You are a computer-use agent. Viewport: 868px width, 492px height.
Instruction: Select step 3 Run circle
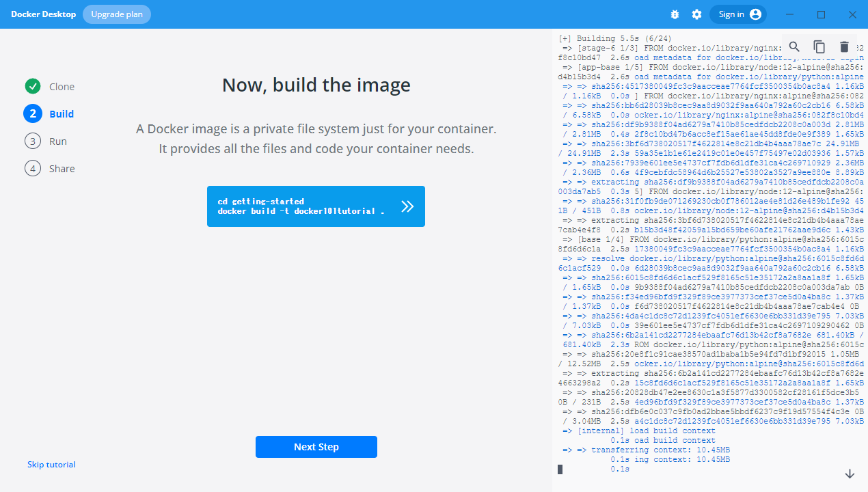[x=33, y=141]
